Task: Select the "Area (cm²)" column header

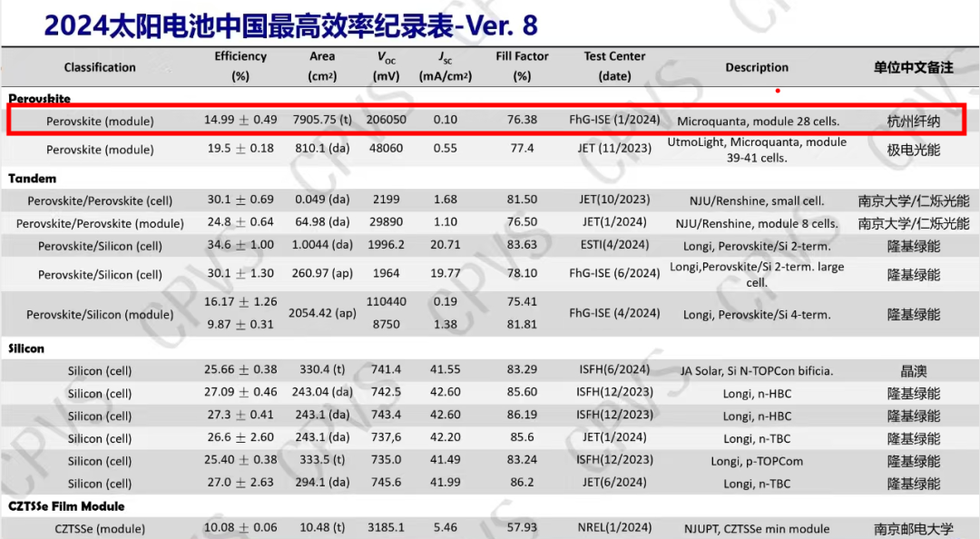Action: tap(322, 65)
